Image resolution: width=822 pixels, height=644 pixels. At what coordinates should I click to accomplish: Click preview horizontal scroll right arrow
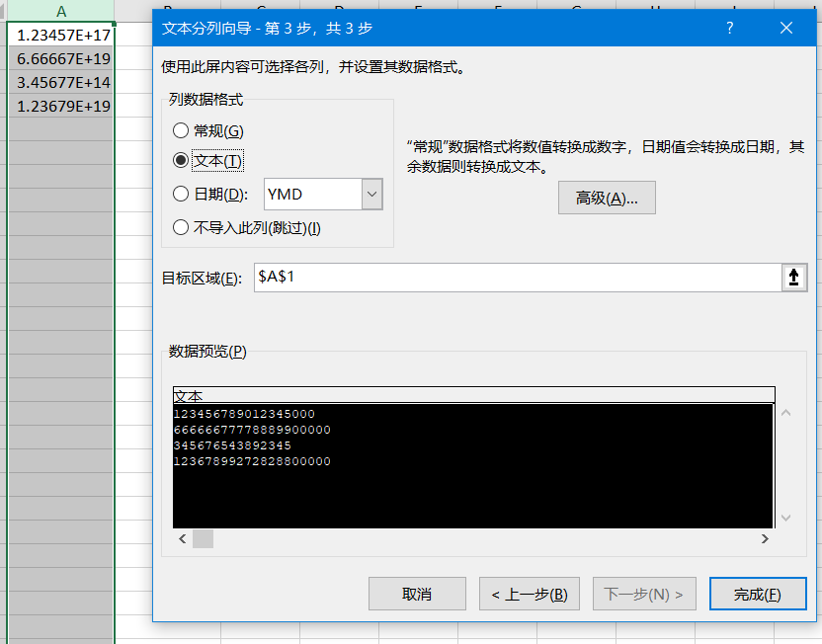(765, 538)
